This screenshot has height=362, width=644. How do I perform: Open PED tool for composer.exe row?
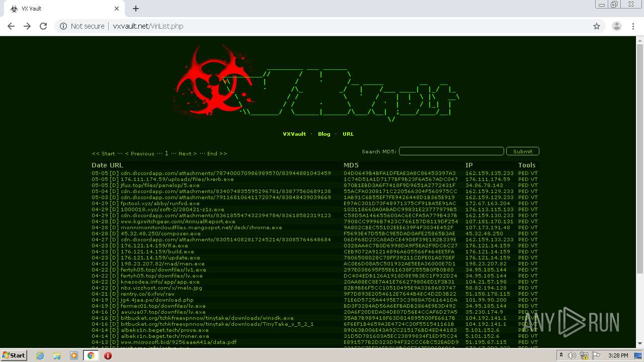click(523, 234)
